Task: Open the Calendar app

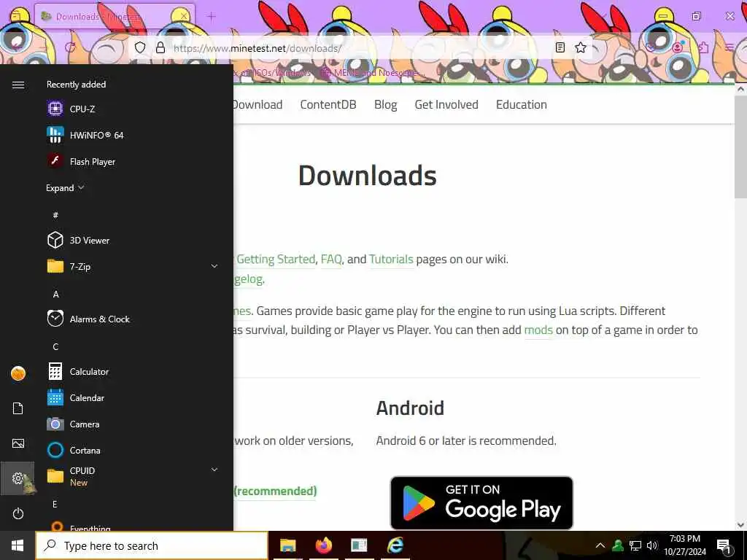Action: pos(133,397)
